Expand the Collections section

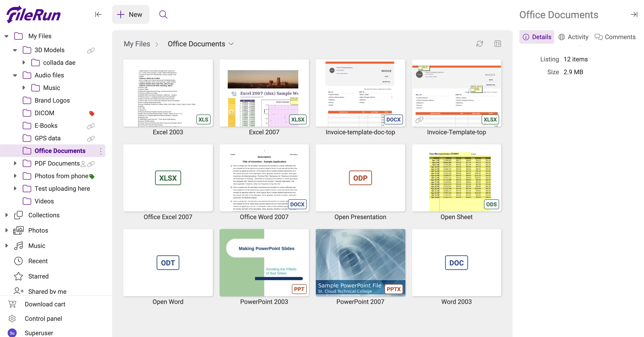click(7, 215)
